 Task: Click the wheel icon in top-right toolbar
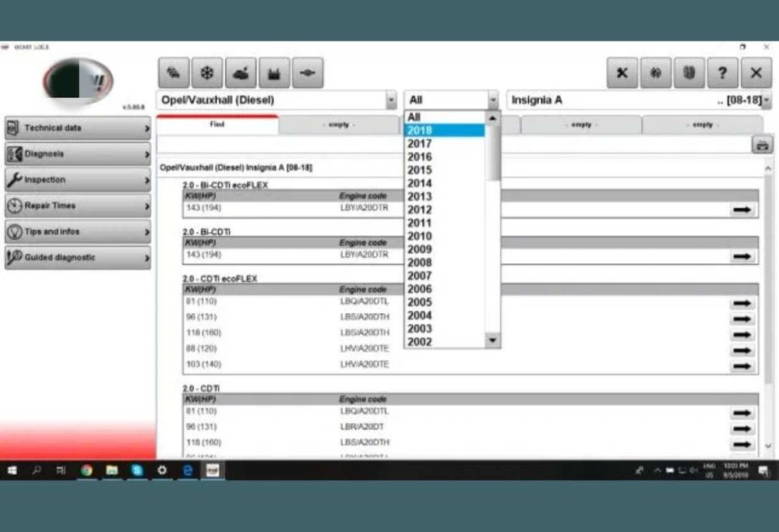point(656,73)
